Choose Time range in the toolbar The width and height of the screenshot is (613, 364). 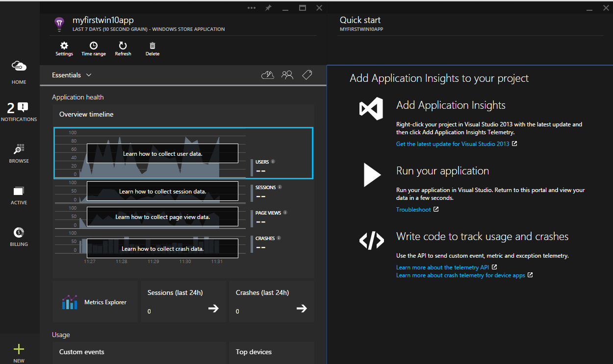(x=94, y=49)
